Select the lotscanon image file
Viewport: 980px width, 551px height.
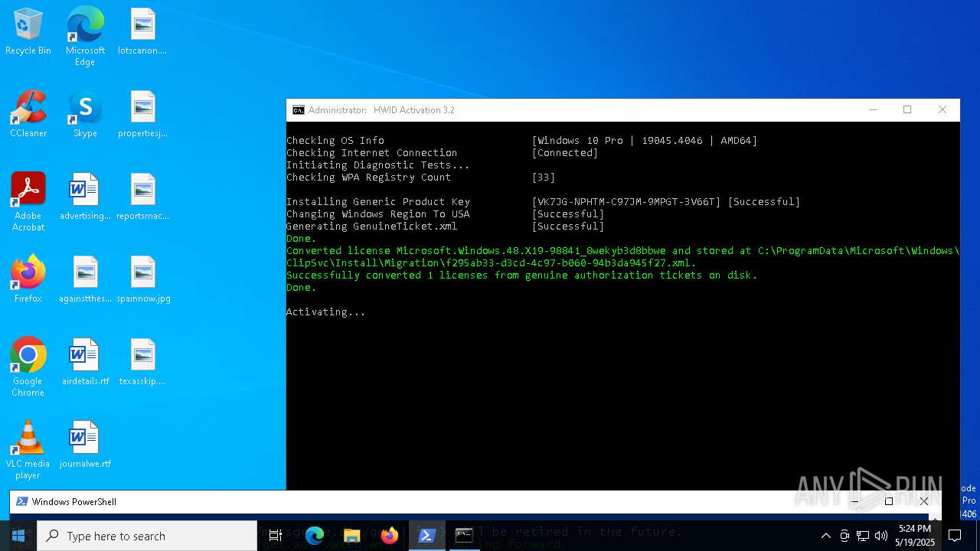[x=142, y=32]
